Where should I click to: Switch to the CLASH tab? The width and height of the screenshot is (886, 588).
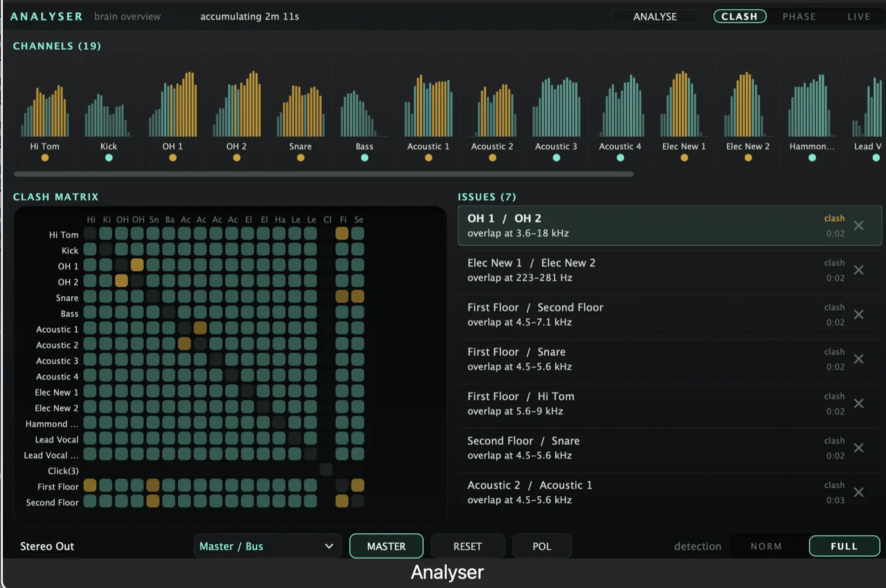(x=740, y=17)
